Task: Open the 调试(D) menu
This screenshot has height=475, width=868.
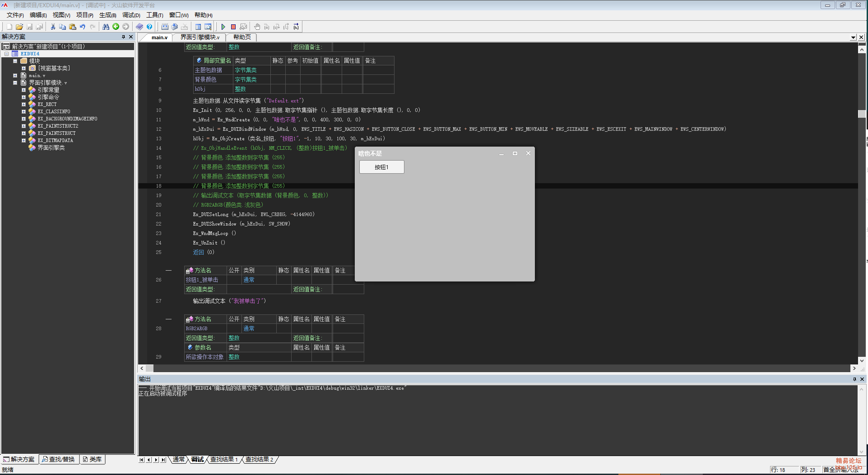Action: pyautogui.click(x=131, y=15)
